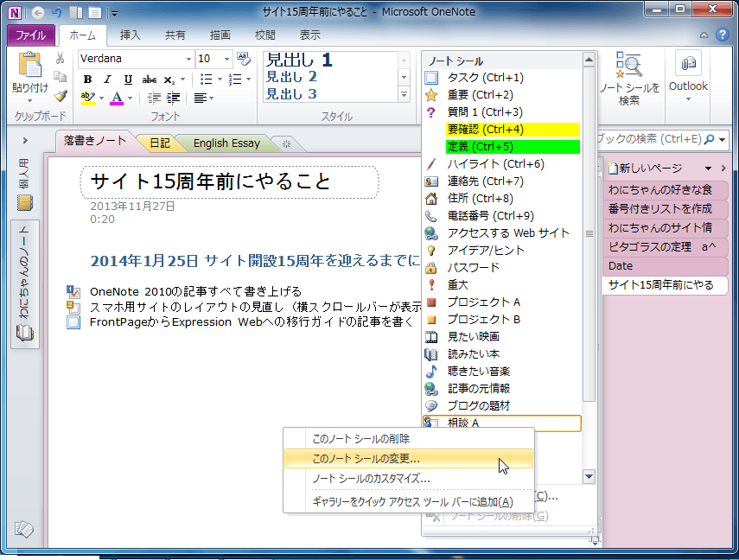Switch to the 挿入 ribbon tab
The width and height of the screenshot is (739, 560).
click(x=130, y=35)
